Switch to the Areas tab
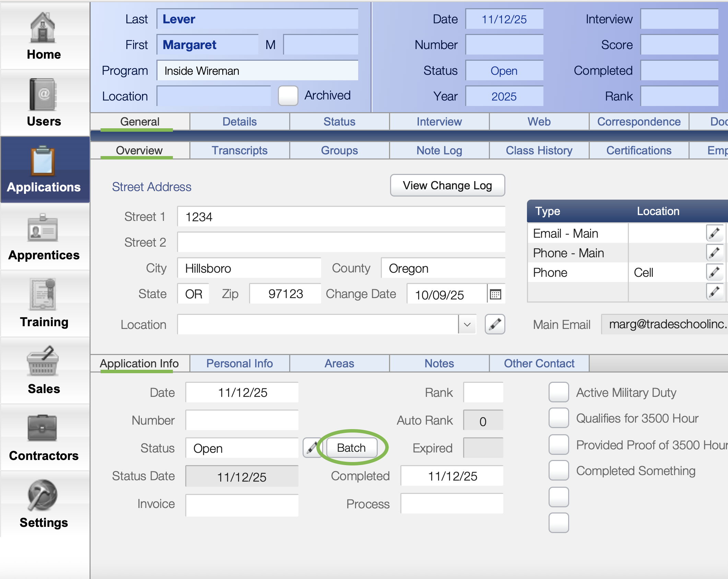The height and width of the screenshot is (579, 728). click(x=339, y=364)
